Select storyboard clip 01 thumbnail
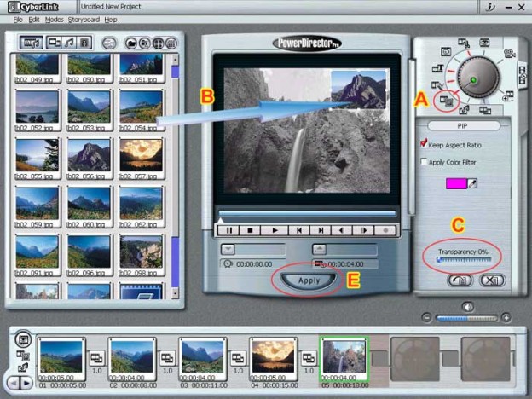 click(61, 357)
